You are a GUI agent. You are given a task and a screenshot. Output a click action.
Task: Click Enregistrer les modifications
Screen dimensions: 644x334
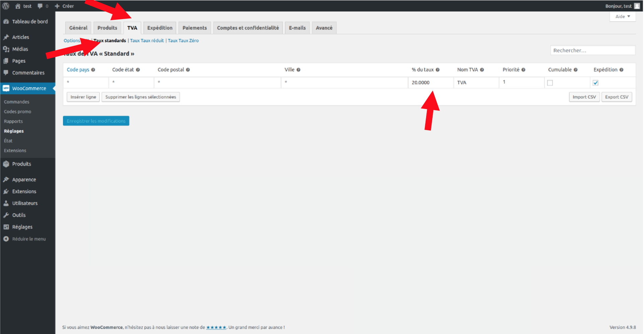point(96,121)
